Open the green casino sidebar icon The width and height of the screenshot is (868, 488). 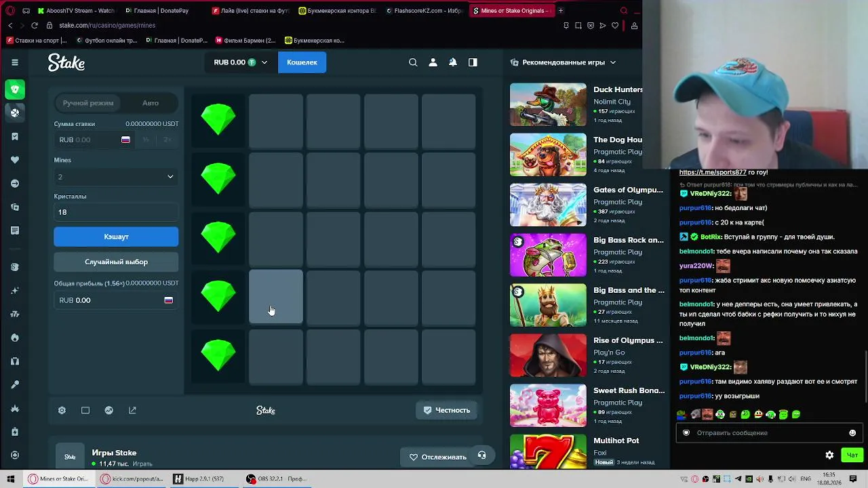tap(15, 89)
